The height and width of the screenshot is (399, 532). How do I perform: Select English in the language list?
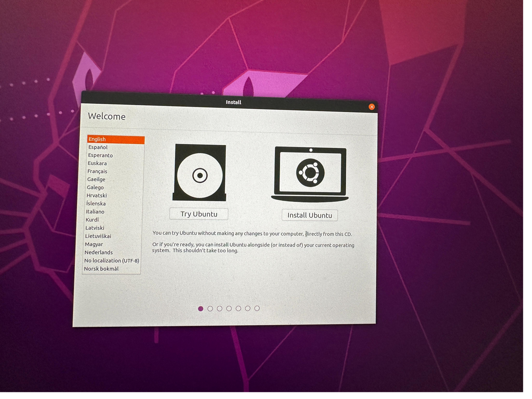(116, 139)
